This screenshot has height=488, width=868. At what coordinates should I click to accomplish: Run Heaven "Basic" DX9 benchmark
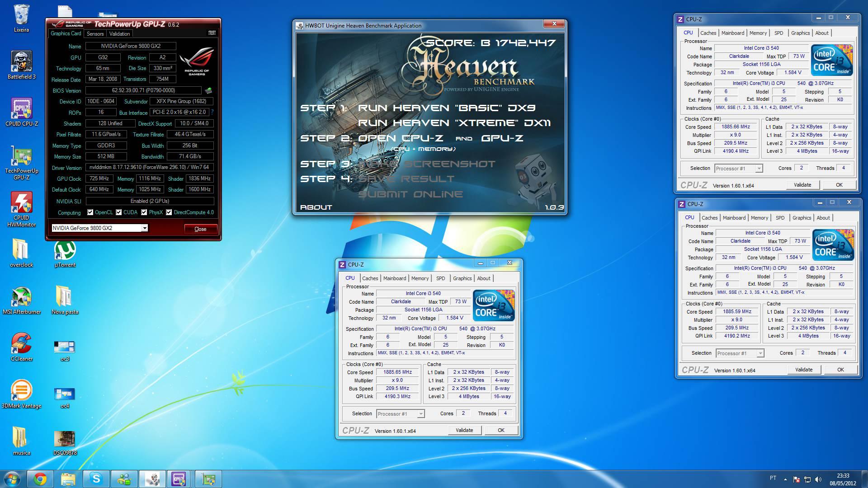coord(447,108)
